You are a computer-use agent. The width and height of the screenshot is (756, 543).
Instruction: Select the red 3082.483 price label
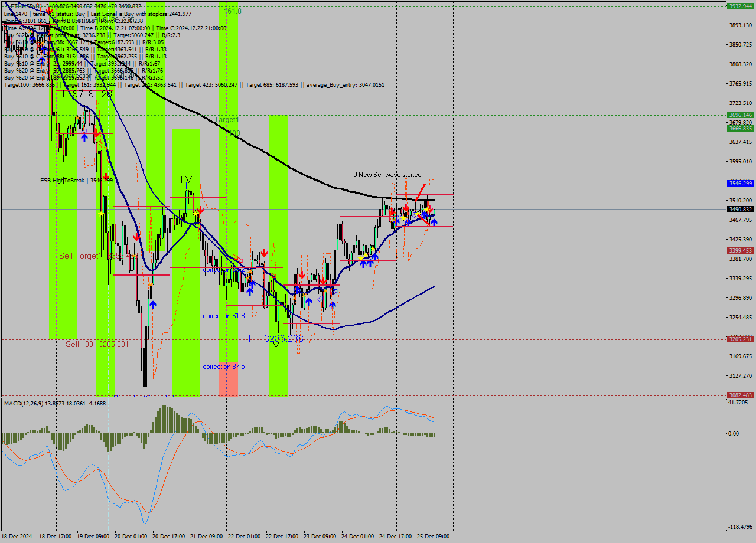pos(741,395)
